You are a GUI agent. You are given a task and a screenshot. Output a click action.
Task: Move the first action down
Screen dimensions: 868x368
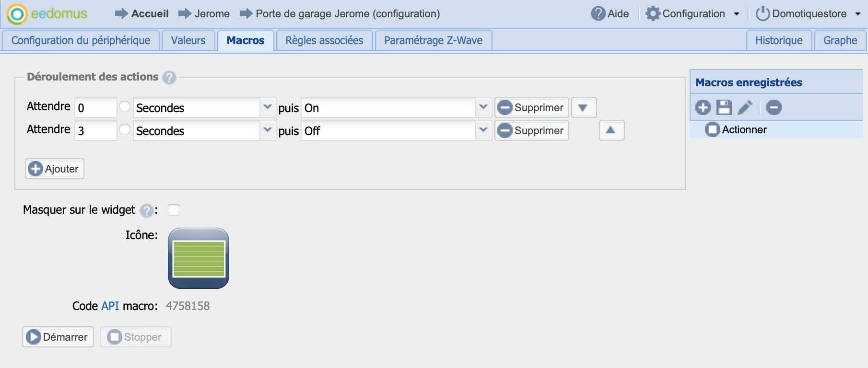[x=583, y=108]
